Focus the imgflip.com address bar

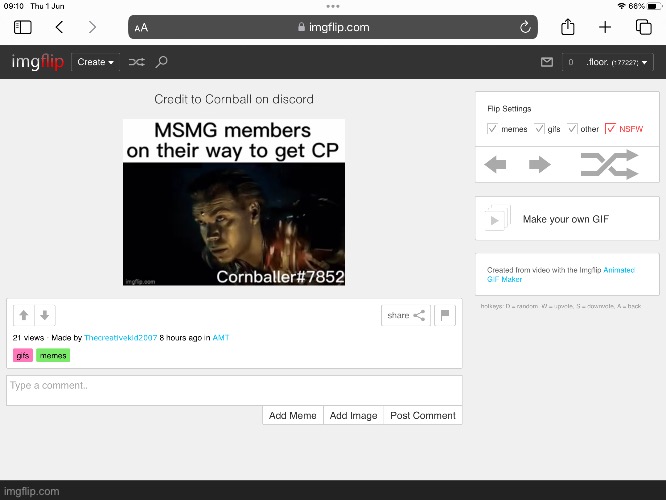pos(333,27)
